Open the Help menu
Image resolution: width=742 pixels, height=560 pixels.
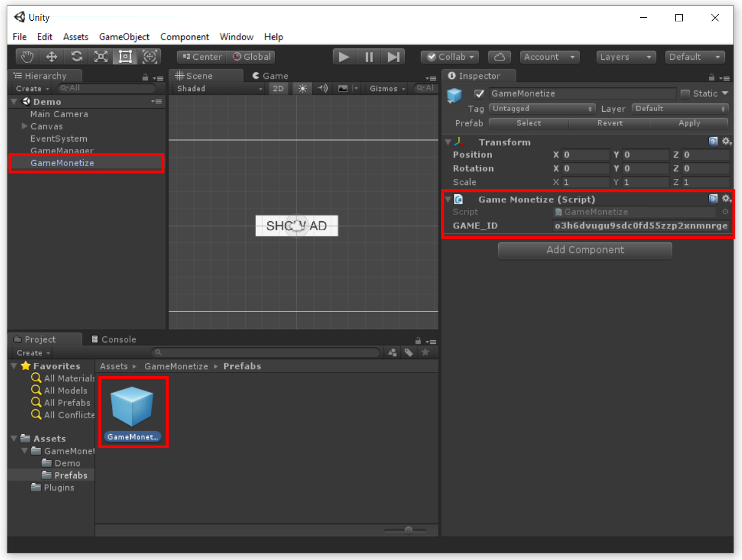pos(274,37)
